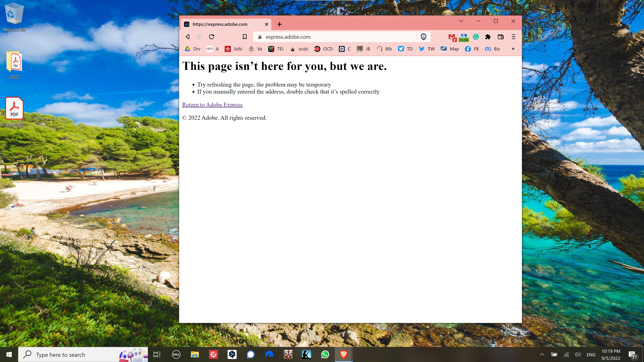Open the Grammarly extension icon

476,37
